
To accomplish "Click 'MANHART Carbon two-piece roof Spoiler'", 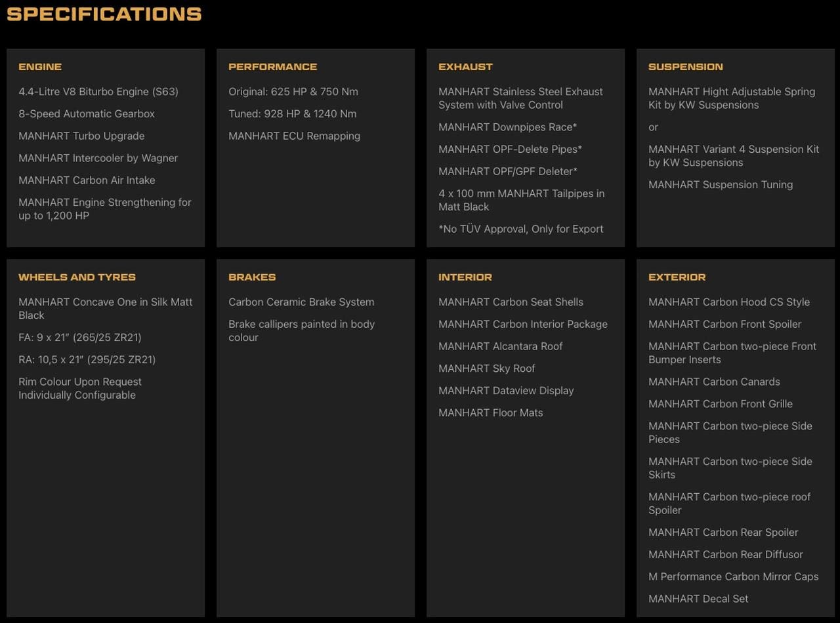I will point(730,504).
